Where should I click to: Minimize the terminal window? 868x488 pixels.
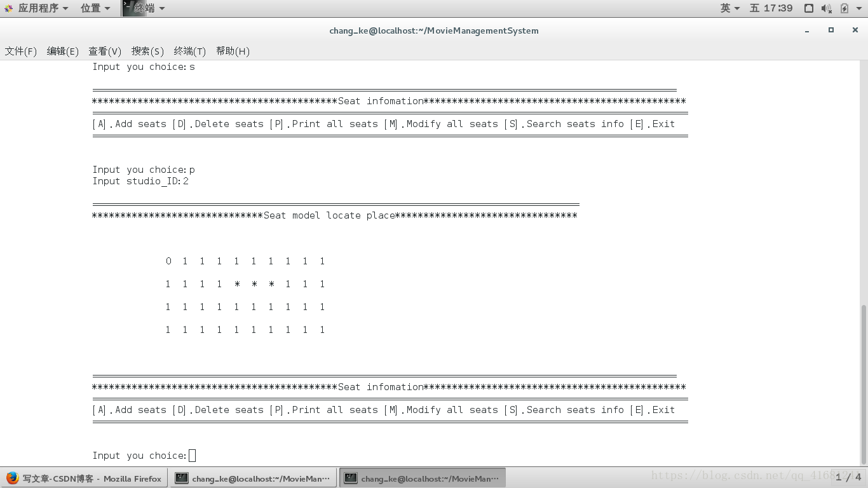[808, 30]
